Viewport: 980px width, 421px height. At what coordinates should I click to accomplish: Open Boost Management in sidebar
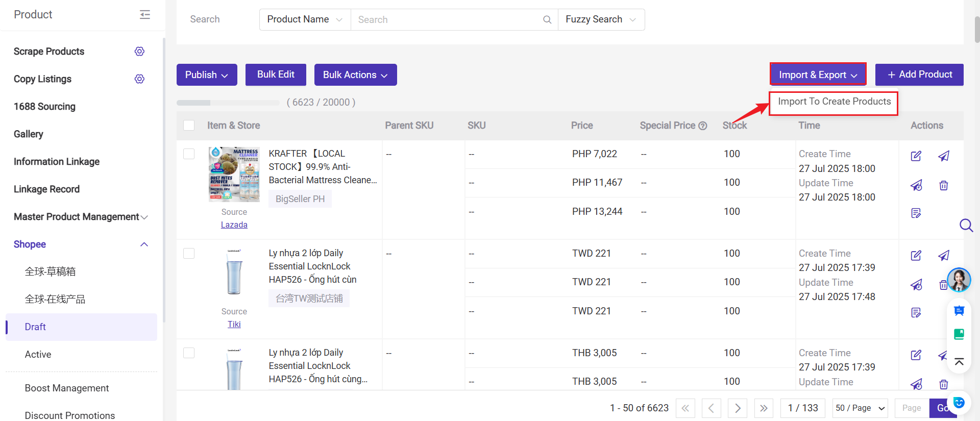click(67, 388)
